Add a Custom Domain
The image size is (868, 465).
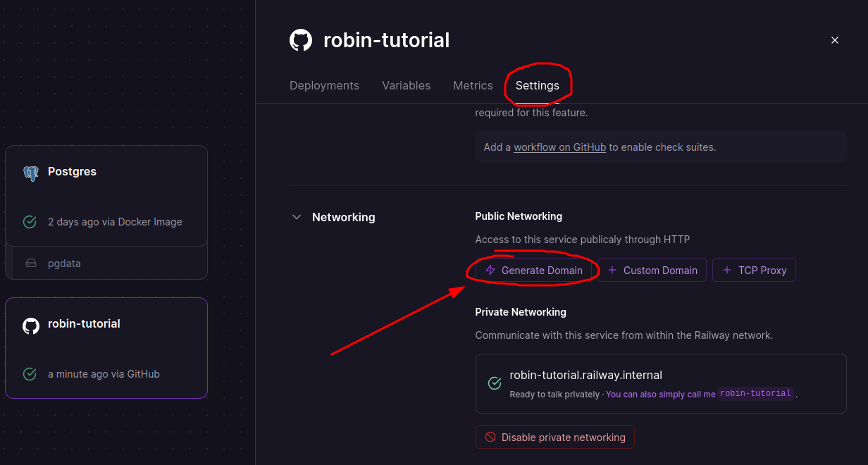point(652,271)
